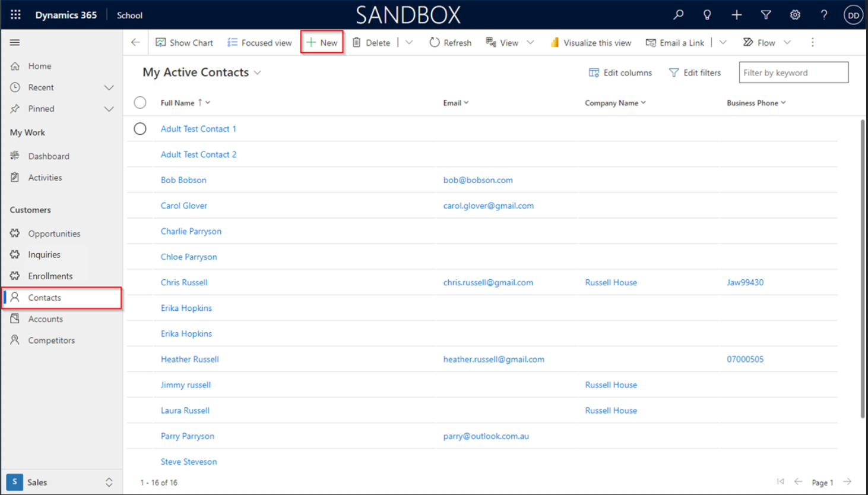This screenshot has height=495, width=868.
Task: Expand the Recent section in sidebar
Action: [x=109, y=87]
